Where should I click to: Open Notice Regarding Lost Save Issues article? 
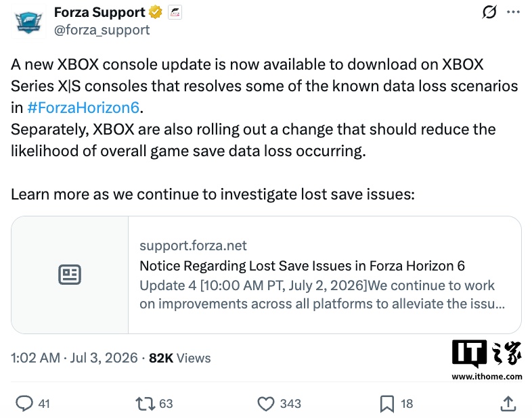coord(302,265)
